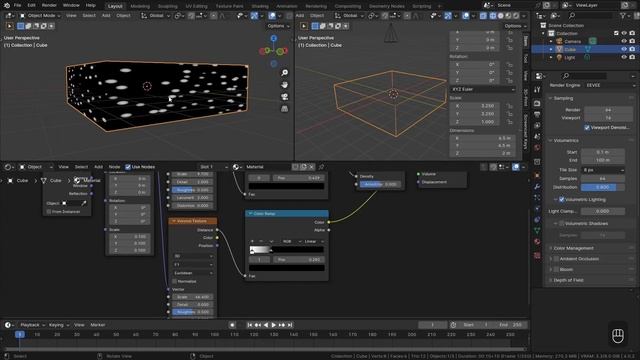This screenshot has width=640, height=360.
Task: Expand the Color Management panel
Action: 573,248
